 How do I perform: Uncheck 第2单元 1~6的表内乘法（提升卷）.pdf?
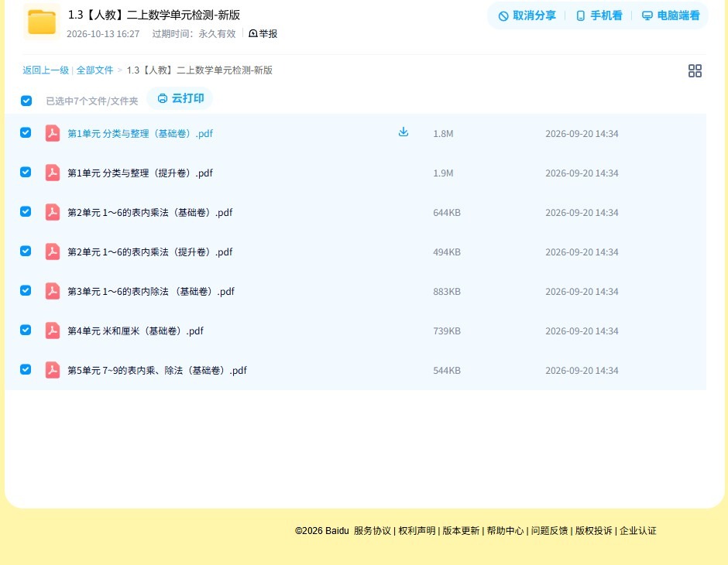click(x=26, y=251)
